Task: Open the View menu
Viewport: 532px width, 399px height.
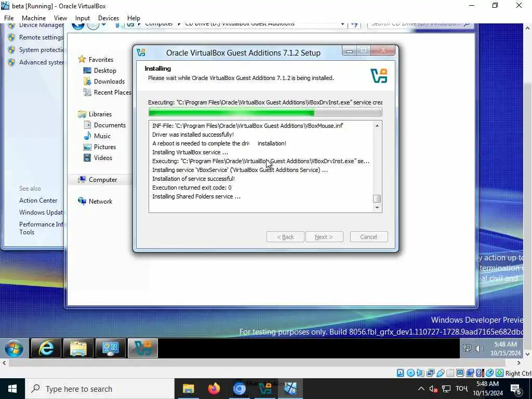Action: [x=60, y=18]
